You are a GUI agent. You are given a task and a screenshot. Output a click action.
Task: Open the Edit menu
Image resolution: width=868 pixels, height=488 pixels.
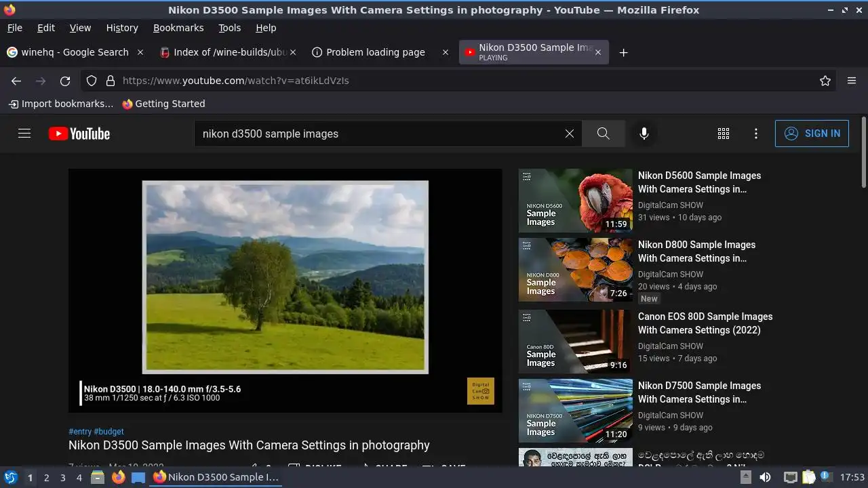(x=46, y=28)
